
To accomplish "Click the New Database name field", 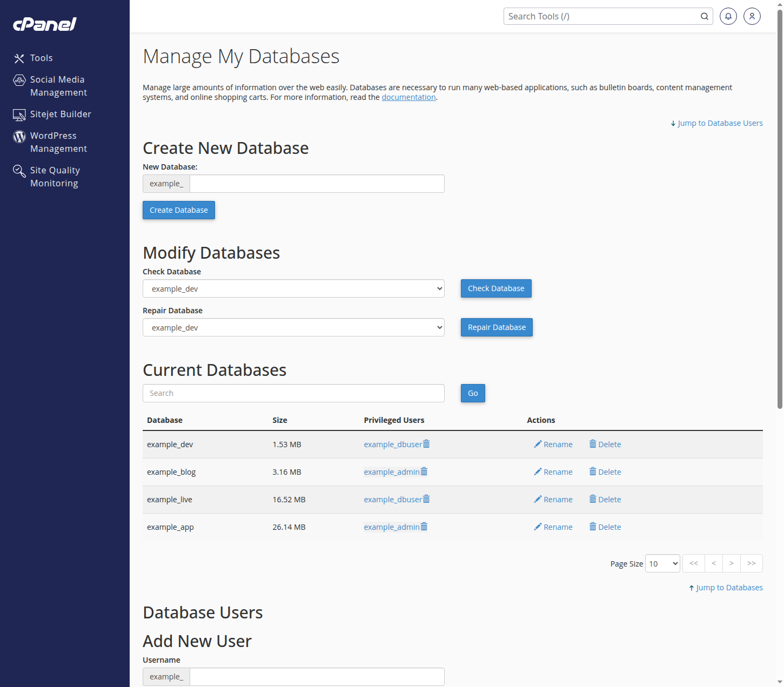I will click(x=317, y=184).
